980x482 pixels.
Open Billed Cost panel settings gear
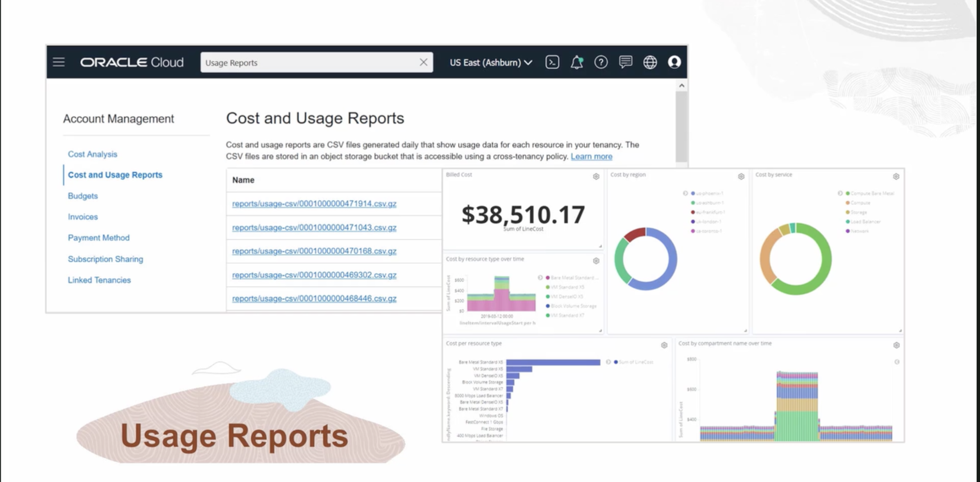(596, 177)
